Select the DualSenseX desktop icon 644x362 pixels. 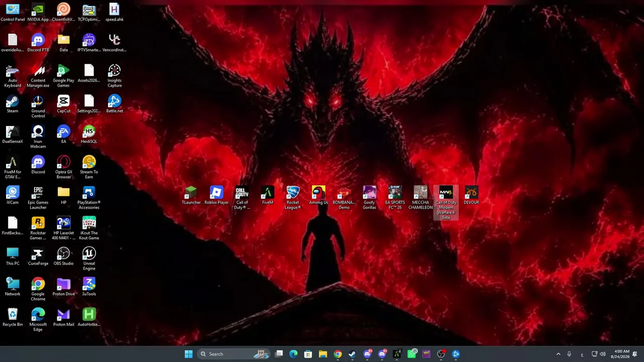[13, 135]
